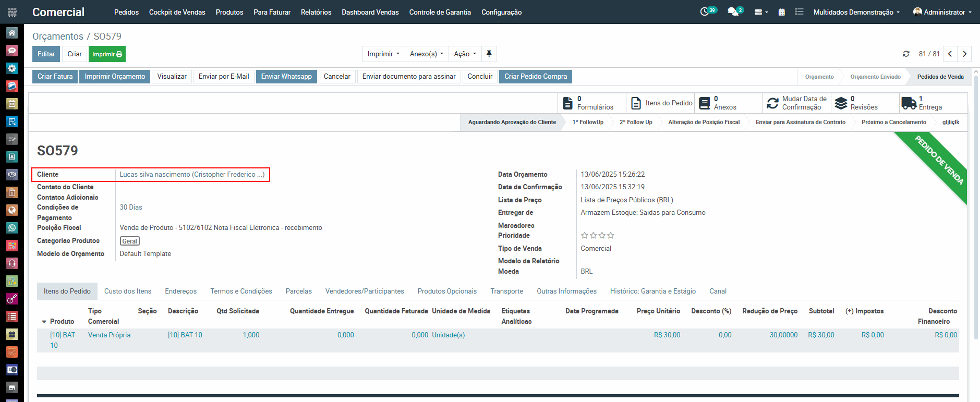Image resolution: width=980 pixels, height=402 pixels.
Task: Open the WhatsApp app in sidebar
Action: click(12, 228)
